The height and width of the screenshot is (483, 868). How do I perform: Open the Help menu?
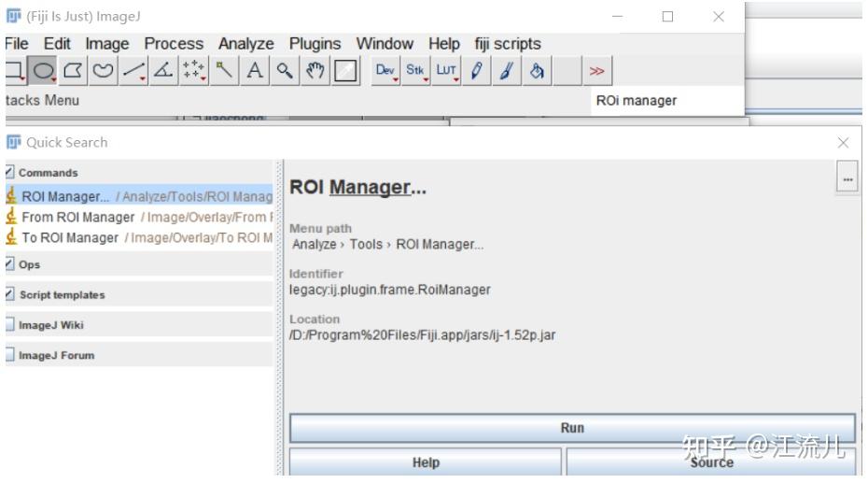pos(444,44)
